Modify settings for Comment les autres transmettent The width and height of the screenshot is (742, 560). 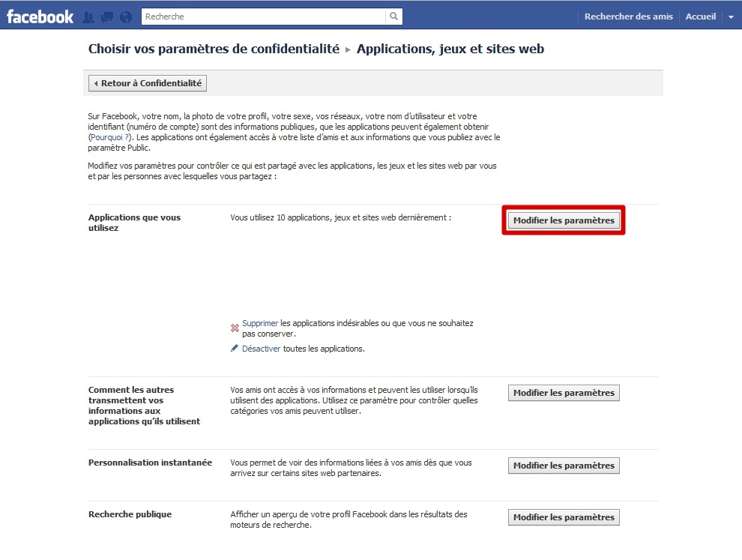click(564, 393)
